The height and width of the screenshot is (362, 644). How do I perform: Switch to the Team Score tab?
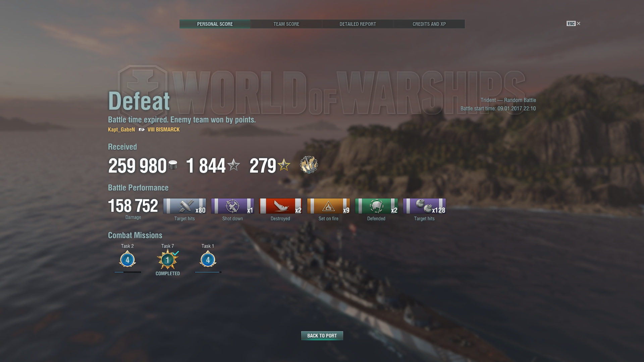[x=286, y=24]
